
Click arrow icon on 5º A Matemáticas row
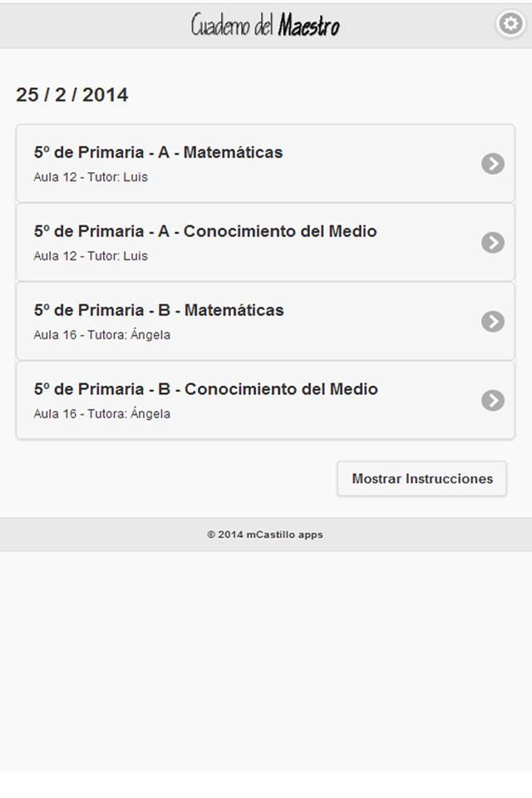point(493,164)
